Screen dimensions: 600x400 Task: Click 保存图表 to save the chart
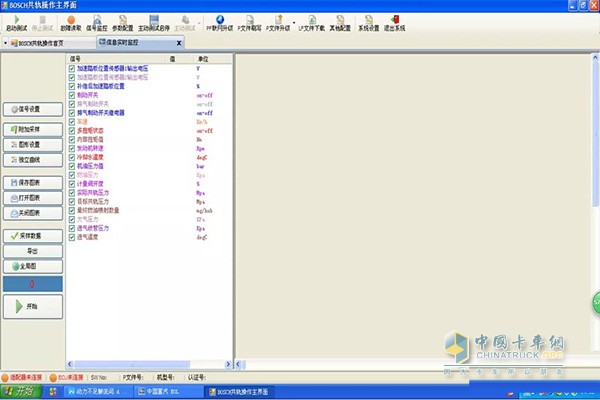pos(33,183)
